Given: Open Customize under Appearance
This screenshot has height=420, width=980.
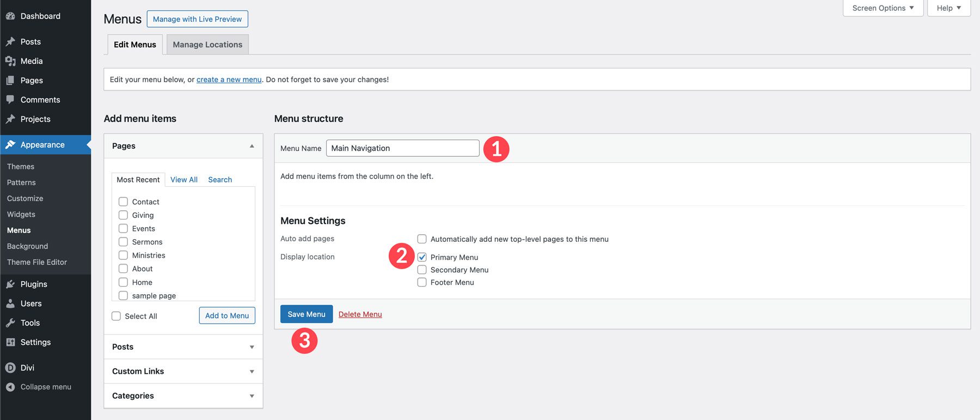Looking at the screenshot, I should pyautogui.click(x=25, y=198).
